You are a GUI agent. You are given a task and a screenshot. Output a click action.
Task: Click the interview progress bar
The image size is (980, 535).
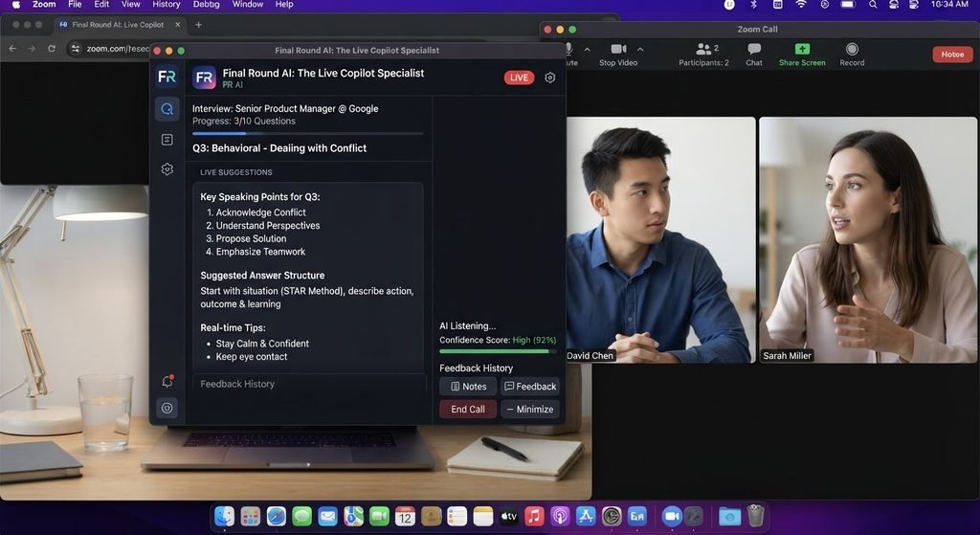click(307, 133)
